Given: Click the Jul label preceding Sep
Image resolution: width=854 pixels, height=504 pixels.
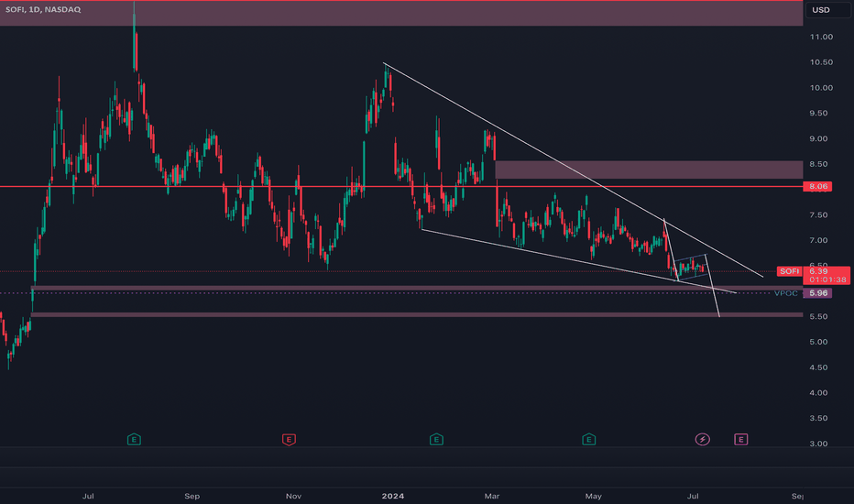Looking at the screenshot, I should pos(88,496).
